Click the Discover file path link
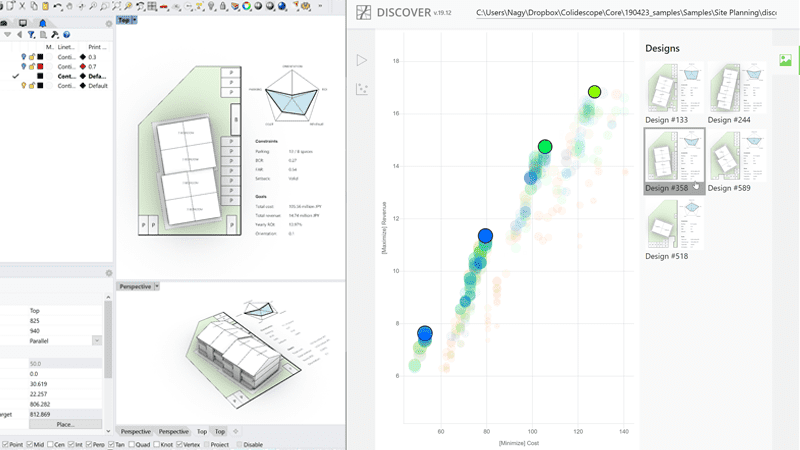The height and width of the screenshot is (450, 800). pyautogui.click(x=626, y=13)
